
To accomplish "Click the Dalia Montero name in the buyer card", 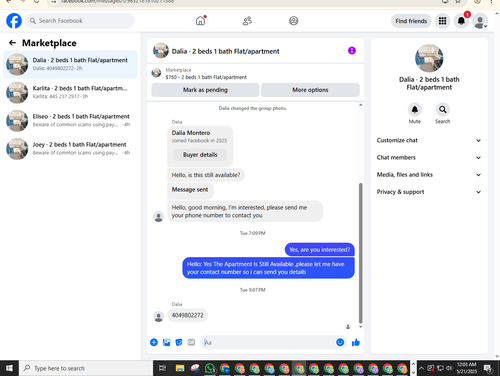I will pyautogui.click(x=191, y=133).
